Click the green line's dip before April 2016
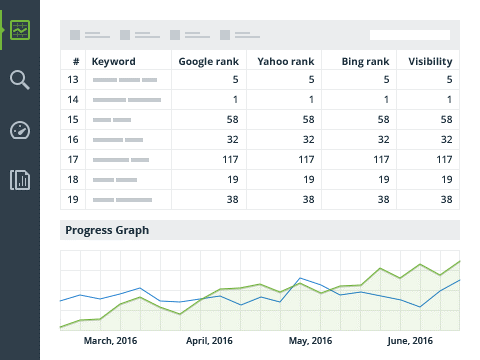480x360 pixels. 180,314
